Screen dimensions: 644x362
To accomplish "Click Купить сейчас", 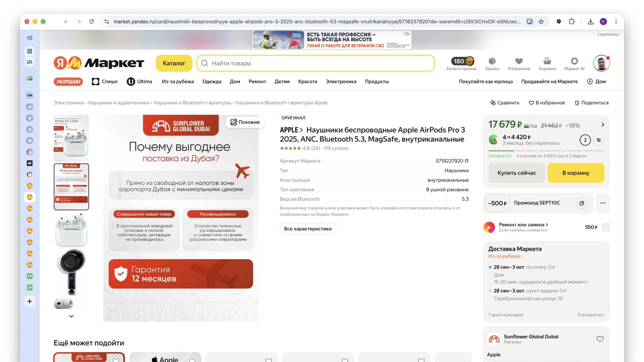I will 517,173.
